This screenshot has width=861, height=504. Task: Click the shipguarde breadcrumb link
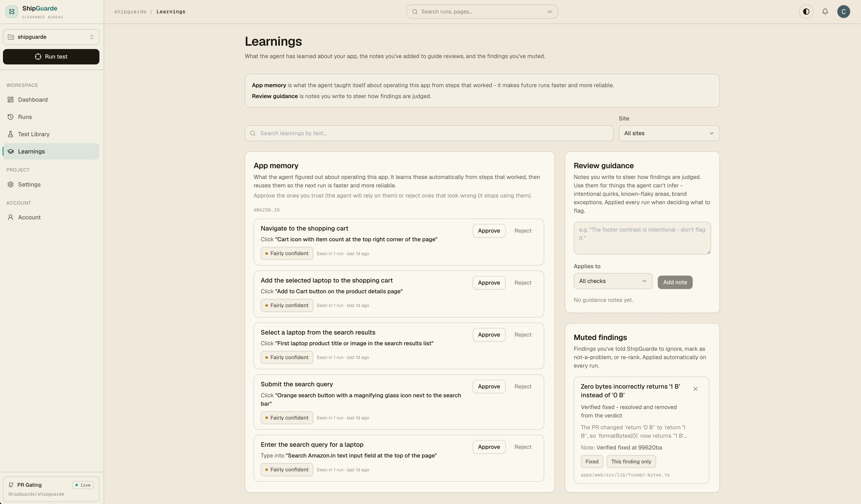coord(130,12)
